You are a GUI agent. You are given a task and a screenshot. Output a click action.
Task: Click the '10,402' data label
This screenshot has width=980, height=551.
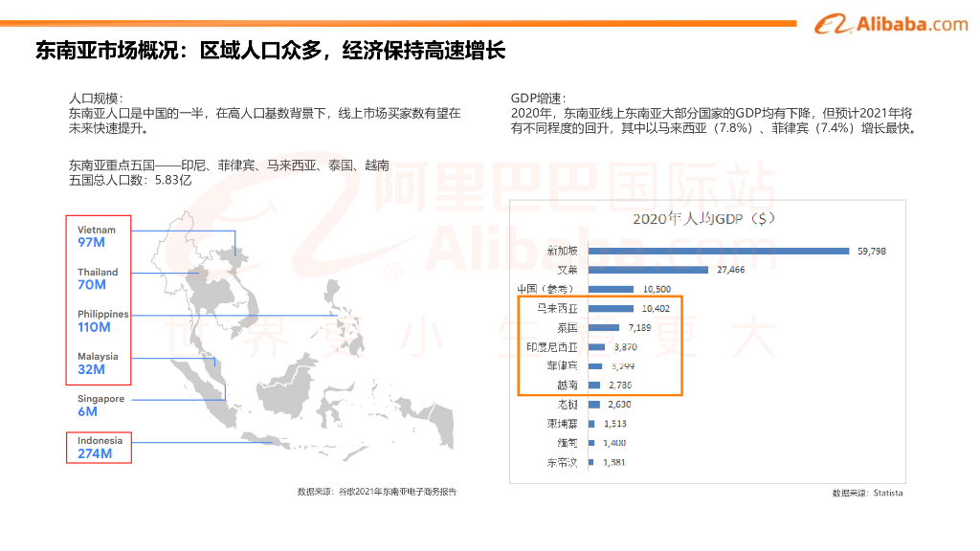click(x=656, y=309)
